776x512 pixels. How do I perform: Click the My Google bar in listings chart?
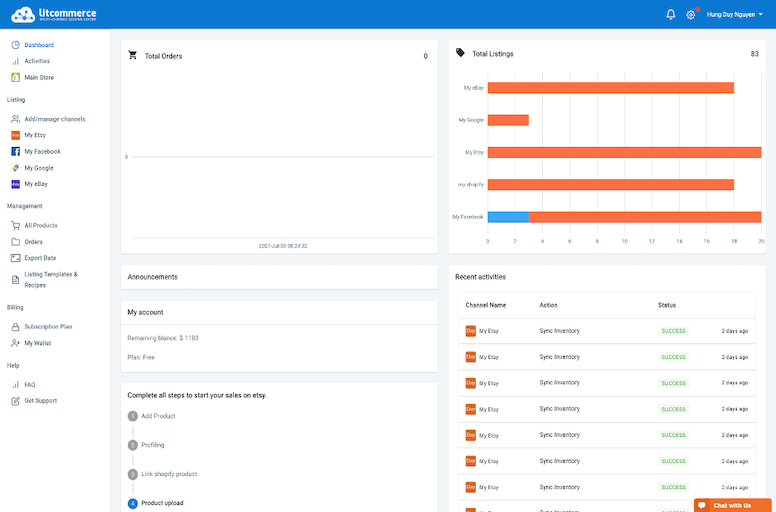coord(508,120)
